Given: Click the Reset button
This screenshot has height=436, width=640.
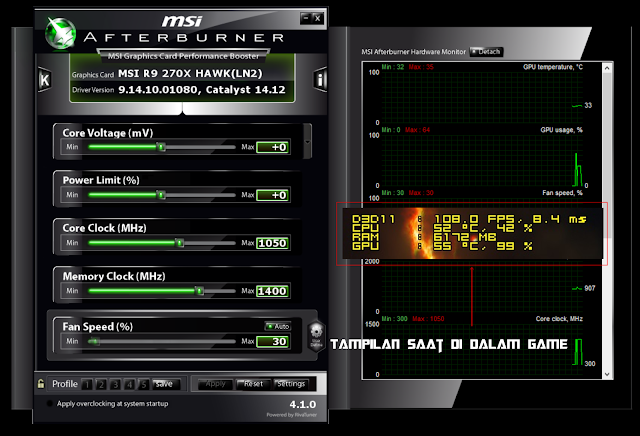Looking at the screenshot, I should click(x=253, y=384).
